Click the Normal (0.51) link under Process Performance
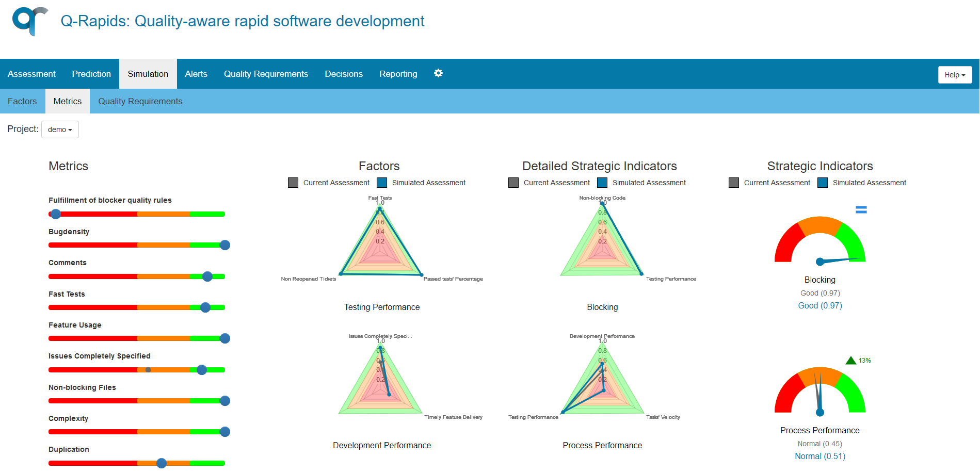 coord(820,456)
